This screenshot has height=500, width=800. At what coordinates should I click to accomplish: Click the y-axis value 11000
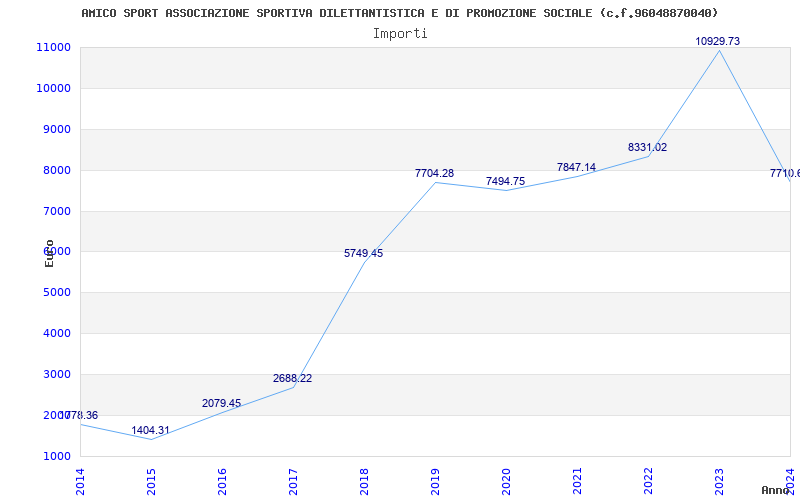(x=54, y=47)
